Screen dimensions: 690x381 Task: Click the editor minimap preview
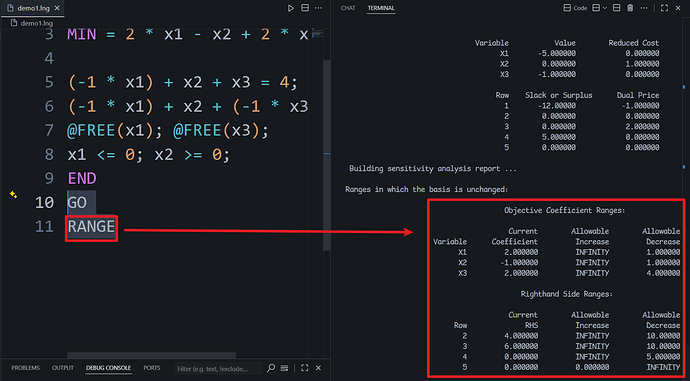[x=318, y=33]
